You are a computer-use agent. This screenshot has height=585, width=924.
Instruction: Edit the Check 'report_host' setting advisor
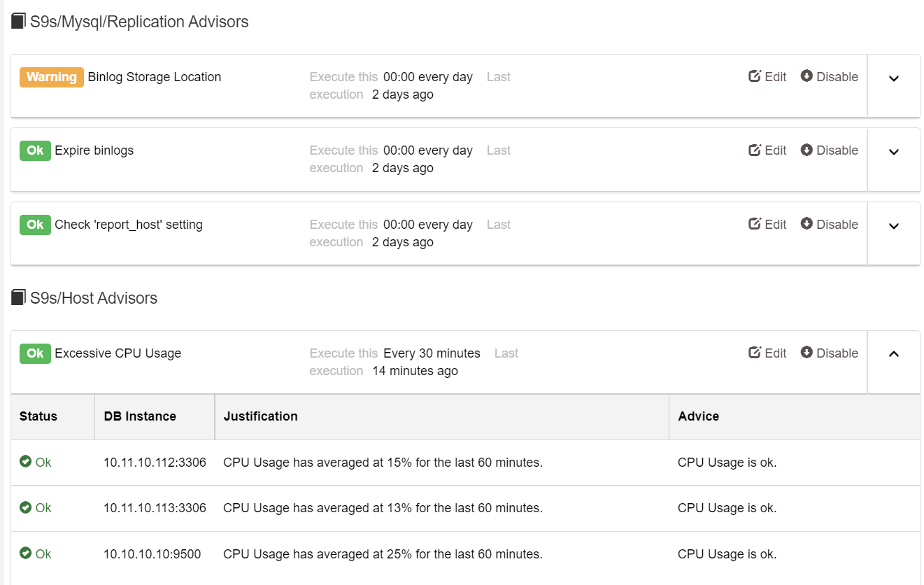point(768,225)
